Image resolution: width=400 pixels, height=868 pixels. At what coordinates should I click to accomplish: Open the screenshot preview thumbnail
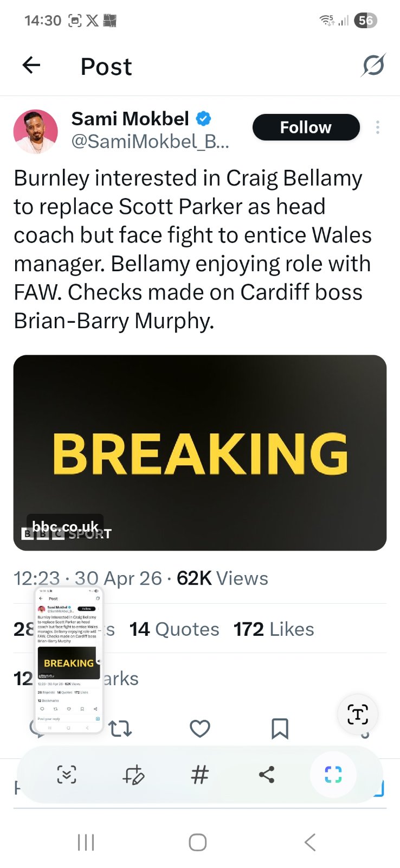pyautogui.click(x=68, y=660)
